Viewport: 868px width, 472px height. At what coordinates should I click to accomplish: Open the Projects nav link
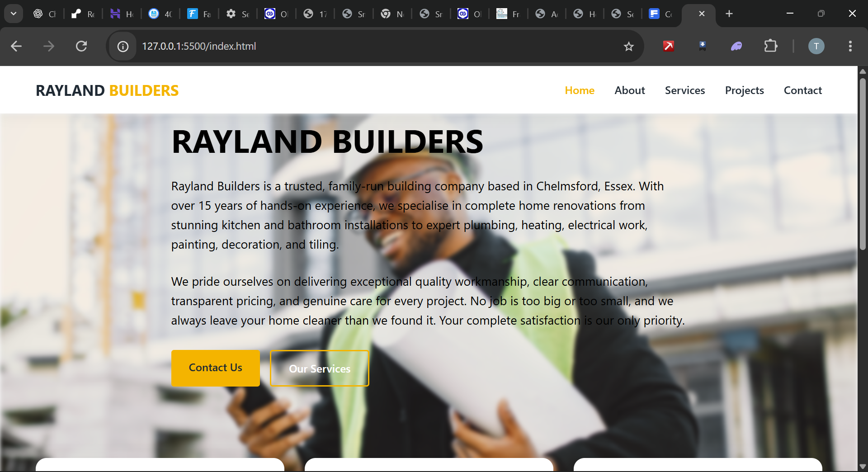tap(745, 90)
